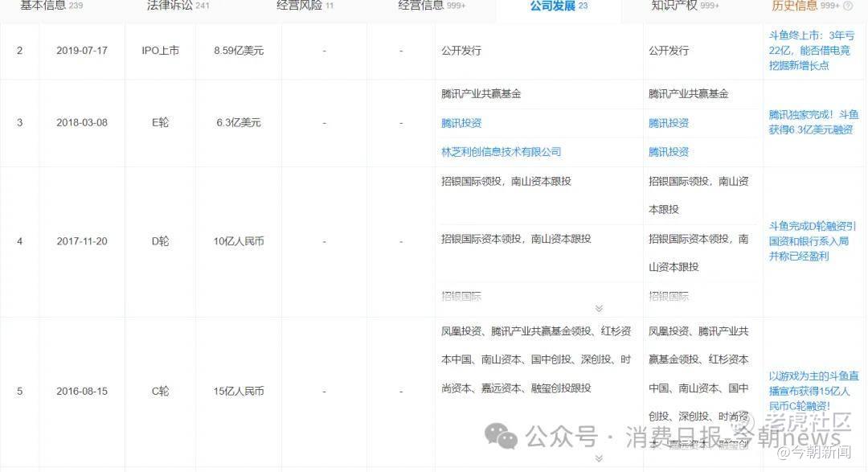Click the date cell 2018-03-08

(82, 122)
